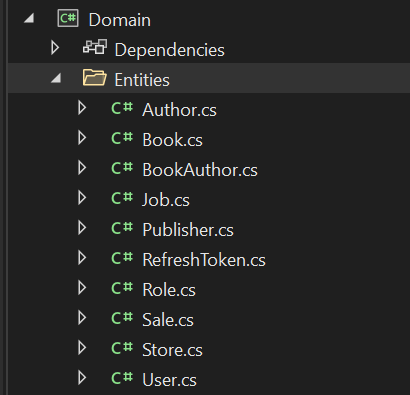Click the C# file icon for Store.cs

pyautogui.click(x=122, y=348)
